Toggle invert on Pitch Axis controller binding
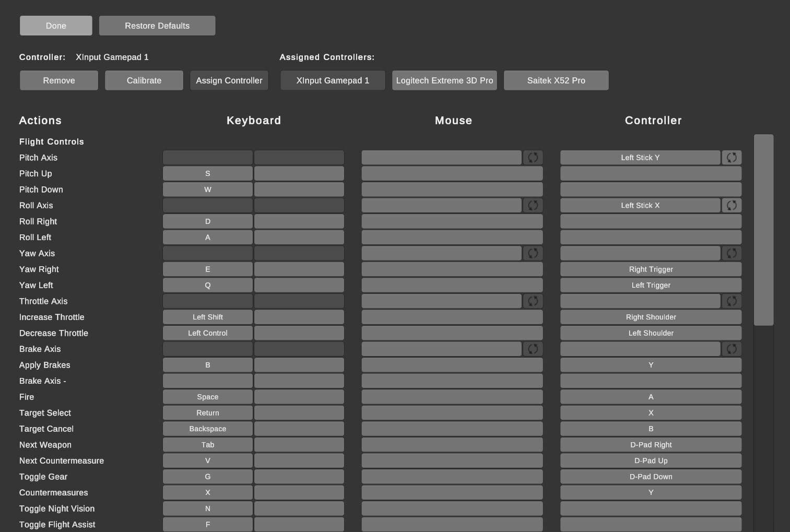 coord(732,158)
